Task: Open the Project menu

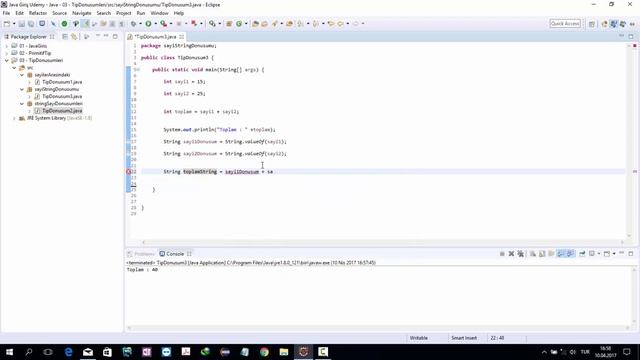Action: click(x=123, y=13)
